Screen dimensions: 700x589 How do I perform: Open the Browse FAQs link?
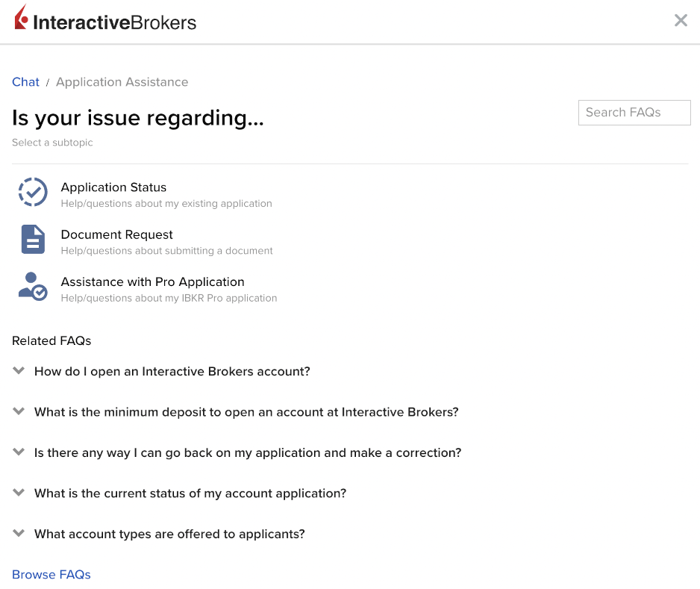point(51,575)
